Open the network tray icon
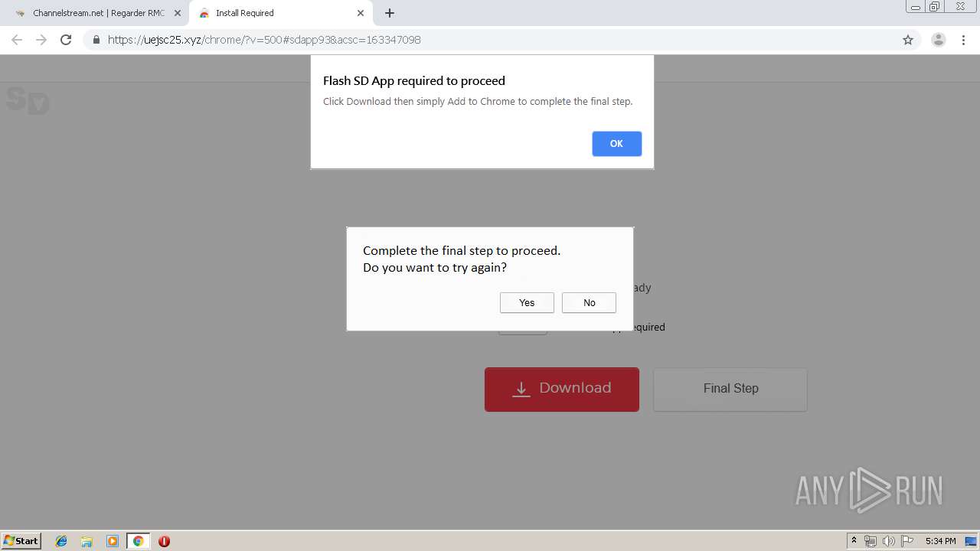 click(x=871, y=541)
